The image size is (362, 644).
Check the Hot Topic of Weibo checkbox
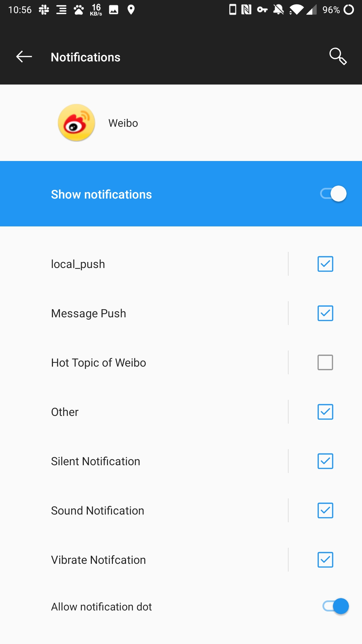pos(325,363)
